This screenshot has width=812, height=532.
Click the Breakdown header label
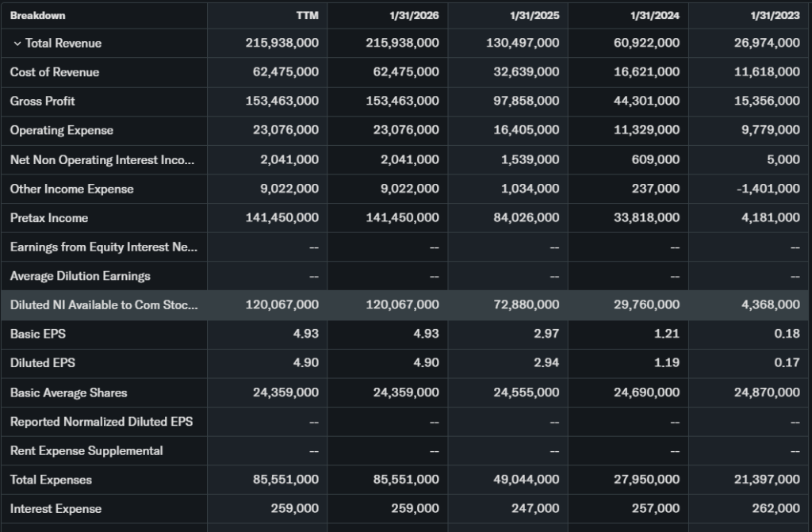[38, 16]
